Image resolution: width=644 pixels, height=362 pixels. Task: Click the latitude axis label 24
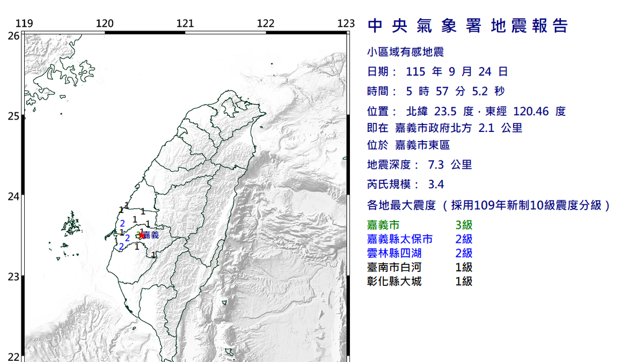click(x=14, y=196)
